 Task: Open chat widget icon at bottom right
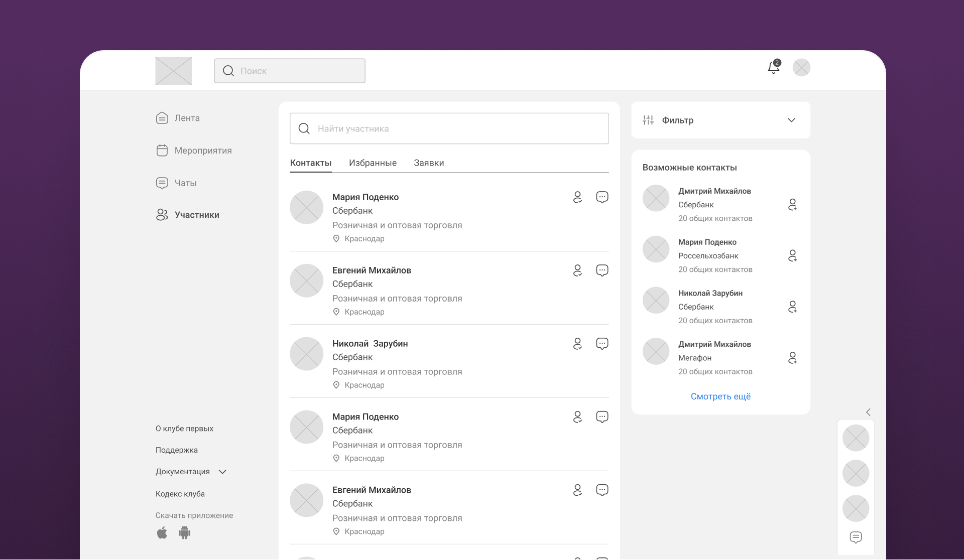[x=856, y=537]
